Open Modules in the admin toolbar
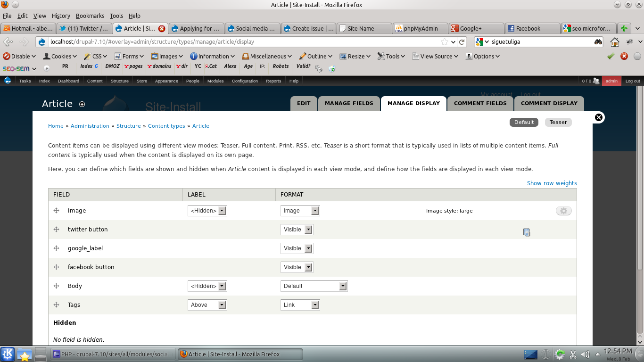 215,81
